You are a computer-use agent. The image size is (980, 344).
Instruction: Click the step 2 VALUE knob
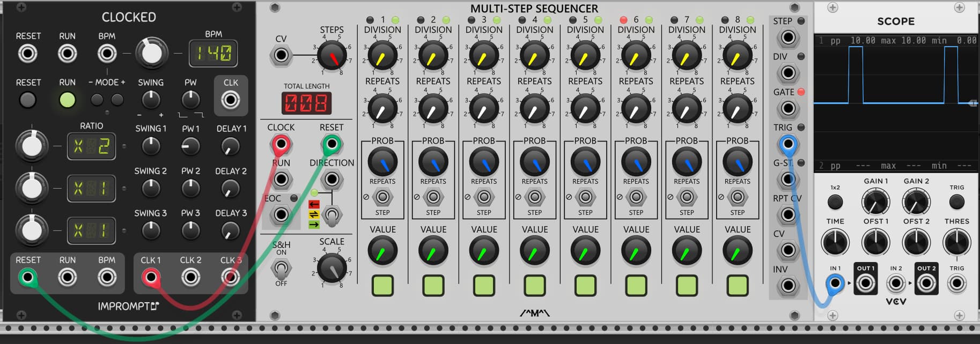pyautogui.click(x=433, y=251)
